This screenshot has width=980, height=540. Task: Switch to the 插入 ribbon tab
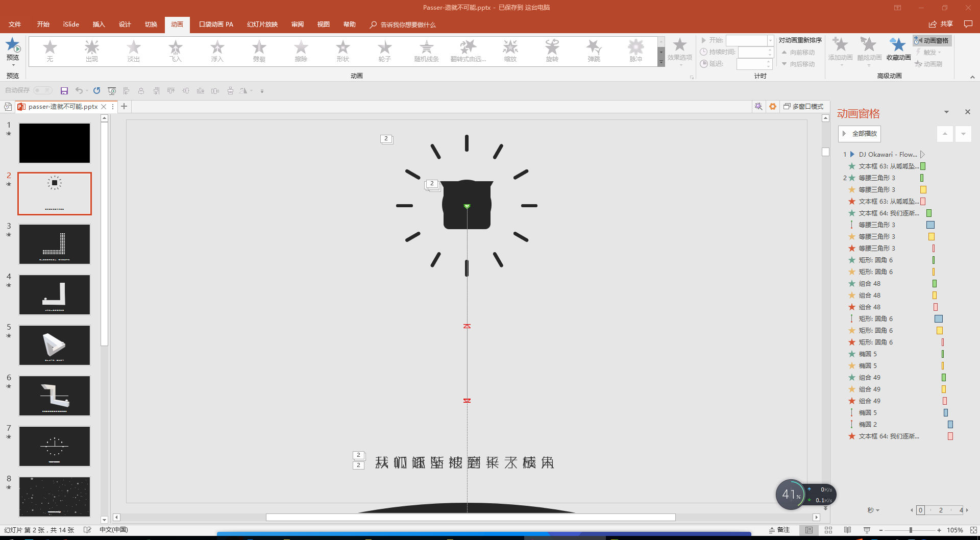(99, 24)
